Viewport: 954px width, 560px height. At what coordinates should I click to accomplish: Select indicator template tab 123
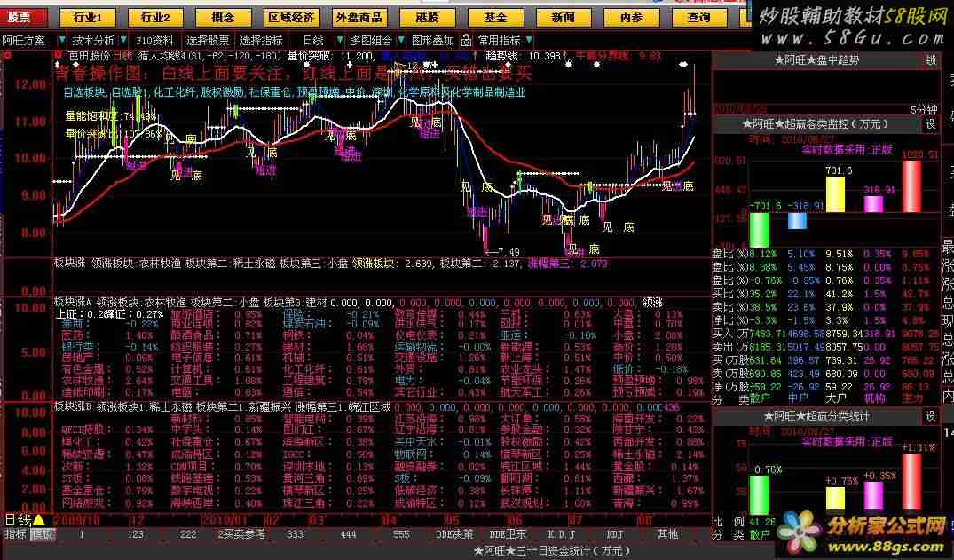(x=135, y=534)
